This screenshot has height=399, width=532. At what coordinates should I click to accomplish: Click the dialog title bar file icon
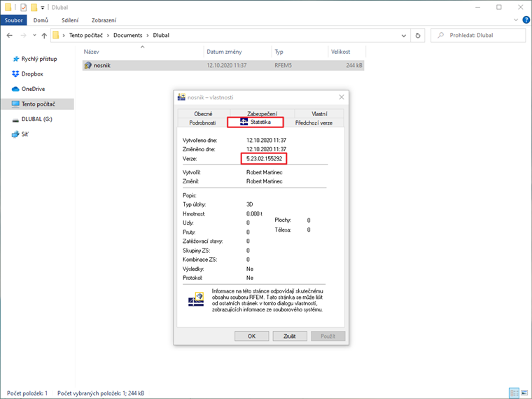tap(181, 97)
